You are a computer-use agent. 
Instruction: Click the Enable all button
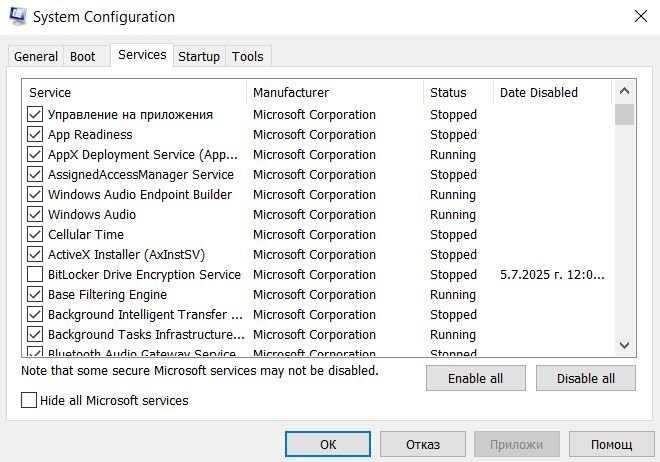pyautogui.click(x=476, y=378)
